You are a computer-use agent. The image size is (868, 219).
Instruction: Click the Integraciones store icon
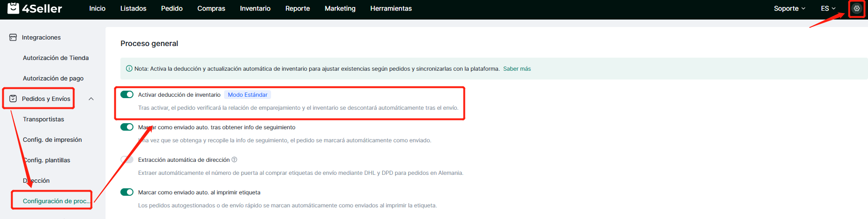pyautogui.click(x=13, y=37)
